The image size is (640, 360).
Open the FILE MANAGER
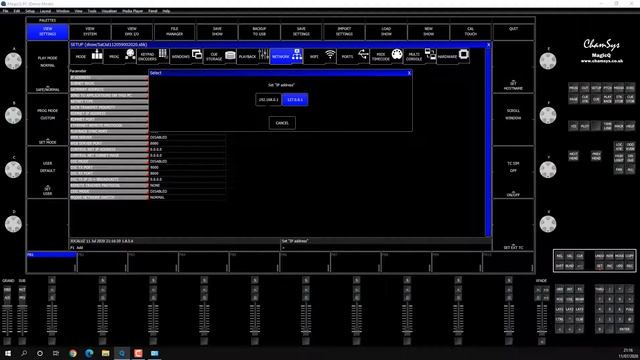pos(174,32)
